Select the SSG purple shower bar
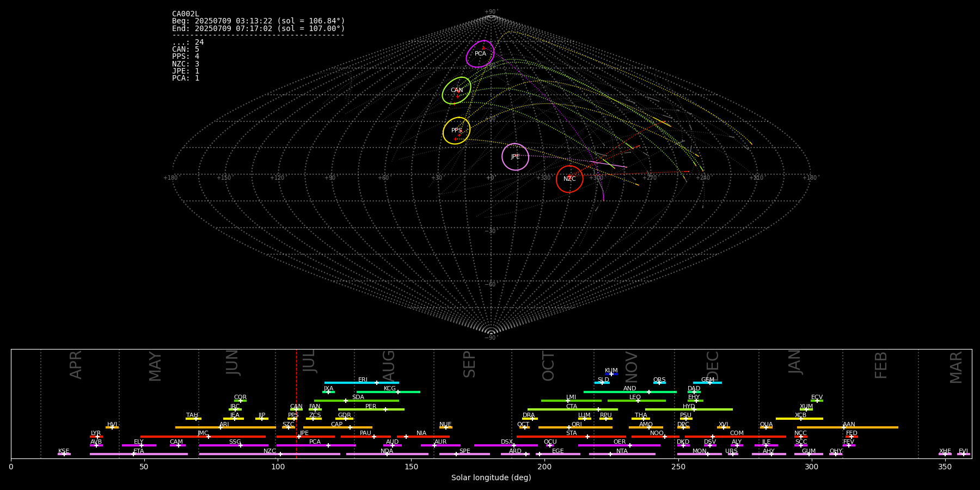980x490 pixels. tap(234, 445)
